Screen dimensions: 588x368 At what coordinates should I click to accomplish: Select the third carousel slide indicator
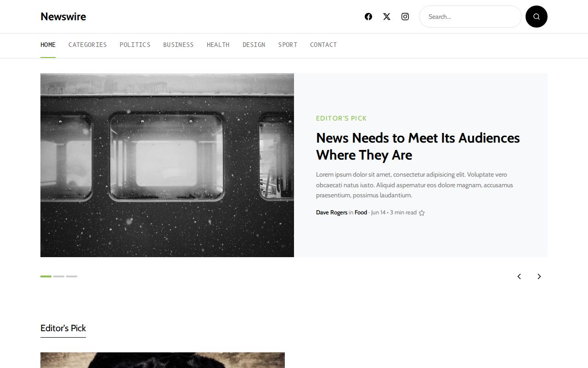[72, 276]
